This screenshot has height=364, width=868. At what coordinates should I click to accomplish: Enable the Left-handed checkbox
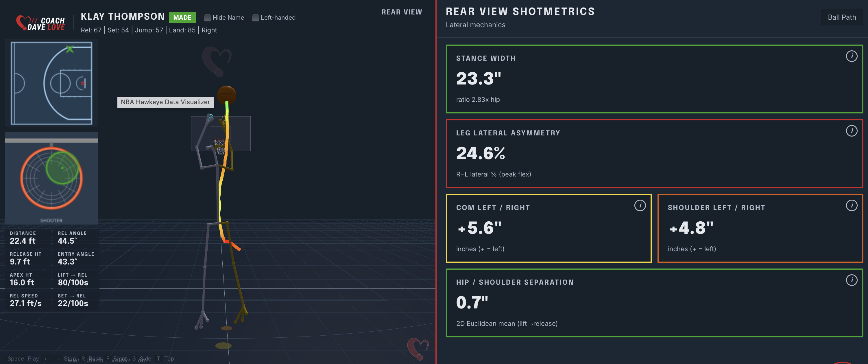point(255,18)
